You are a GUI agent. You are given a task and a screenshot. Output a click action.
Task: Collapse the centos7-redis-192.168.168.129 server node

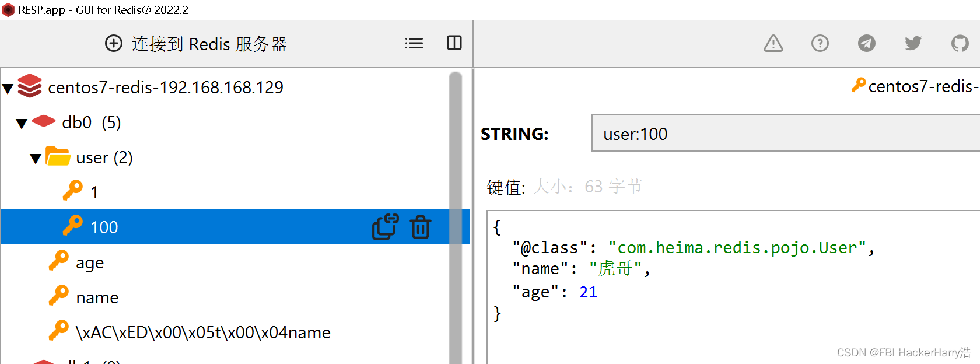8,89
